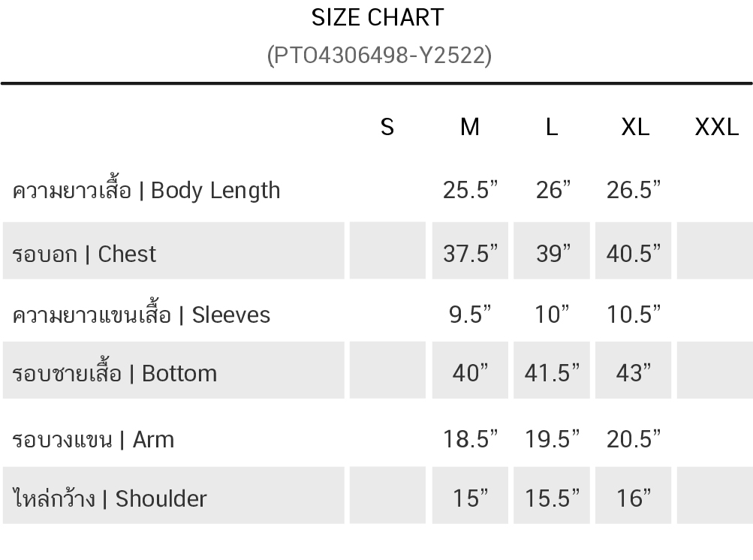Click the XL arm value 20.5"

pyautogui.click(x=634, y=439)
